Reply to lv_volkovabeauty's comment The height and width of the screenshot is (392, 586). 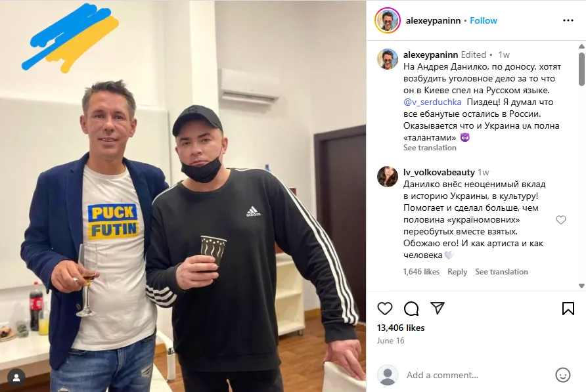457,272
